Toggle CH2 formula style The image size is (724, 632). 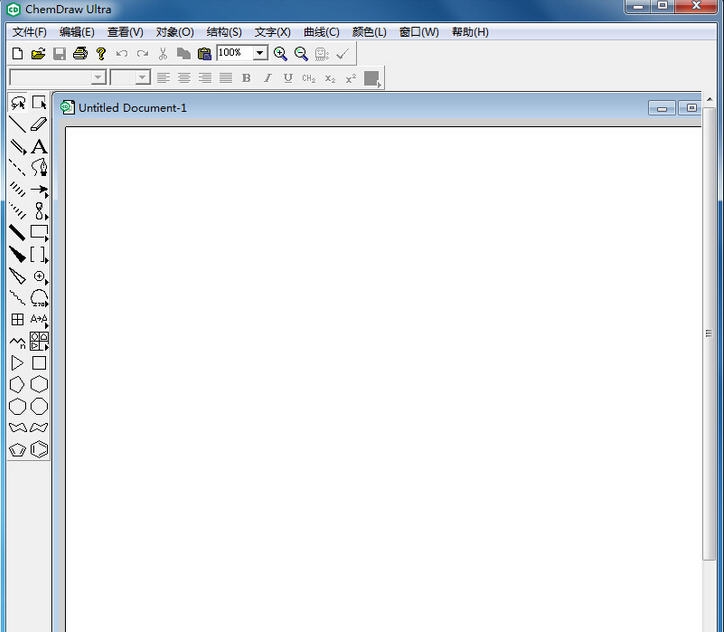click(x=309, y=78)
